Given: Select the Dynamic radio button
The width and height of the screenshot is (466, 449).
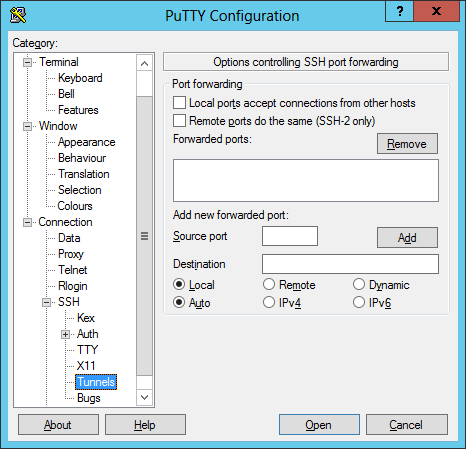Looking at the screenshot, I should click(x=359, y=284).
